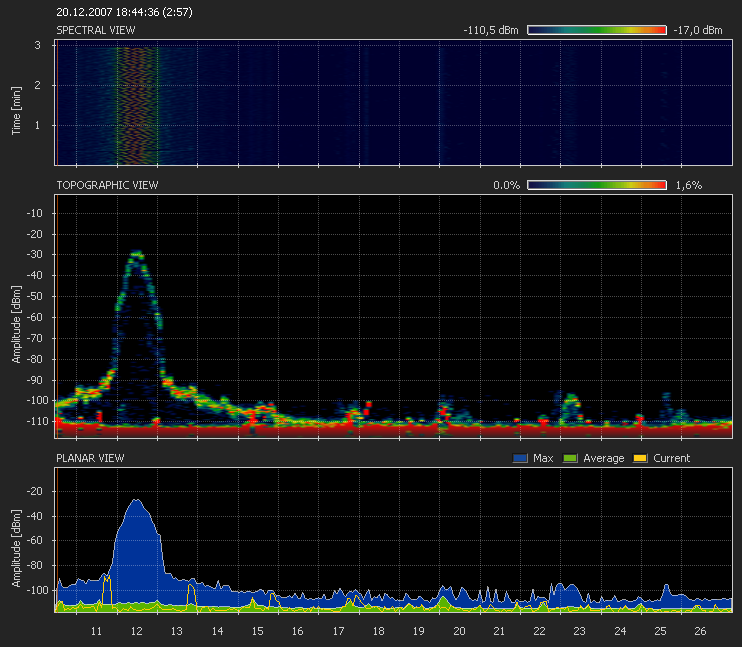The height and width of the screenshot is (647, 742).
Task: Click the 0.0% density minimum label
Action: click(506, 185)
